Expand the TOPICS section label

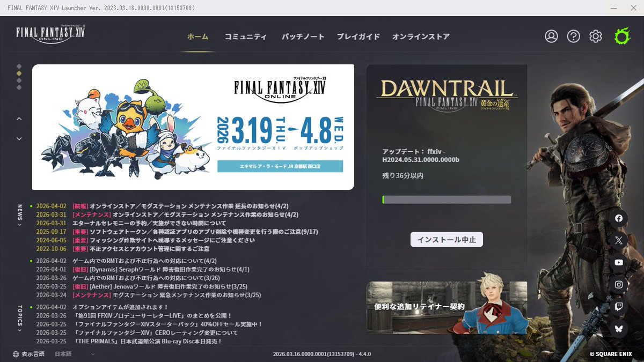[20, 319]
